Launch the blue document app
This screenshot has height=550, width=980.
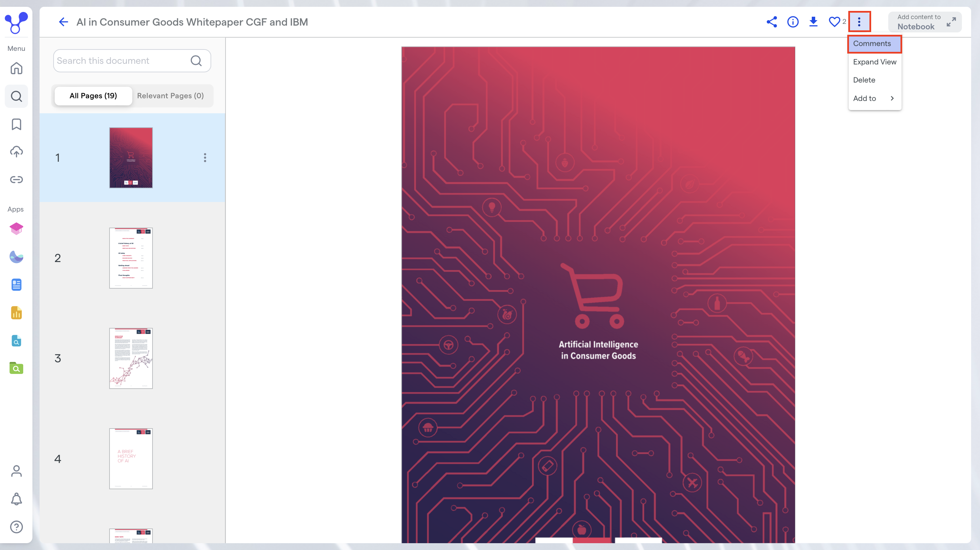16,285
